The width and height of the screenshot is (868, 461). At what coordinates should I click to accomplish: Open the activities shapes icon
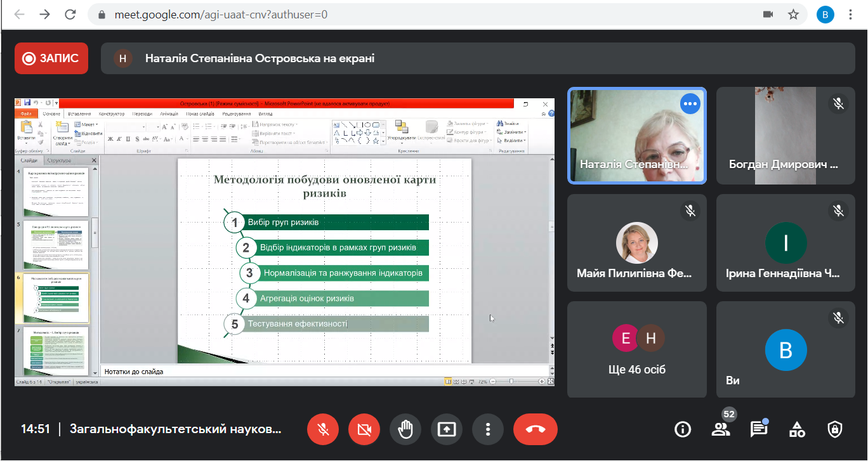pyautogui.click(x=797, y=429)
